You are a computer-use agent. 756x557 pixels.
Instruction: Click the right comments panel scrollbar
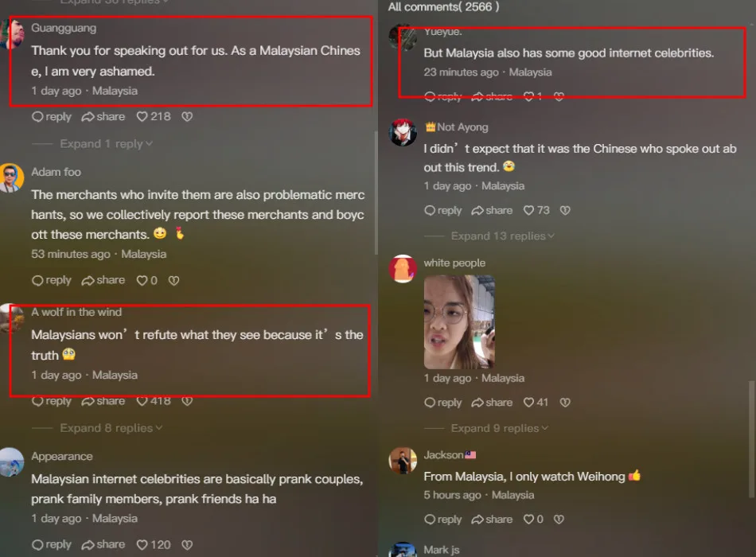pos(751,439)
